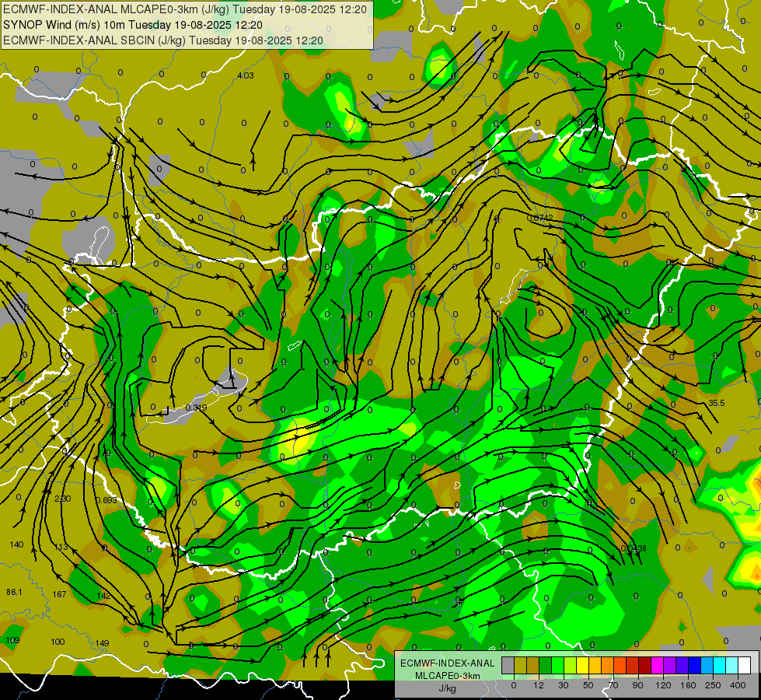The width and height of the screenshot is (761, 700).
Task: Click the map value 109
Action: click(12, 640)
